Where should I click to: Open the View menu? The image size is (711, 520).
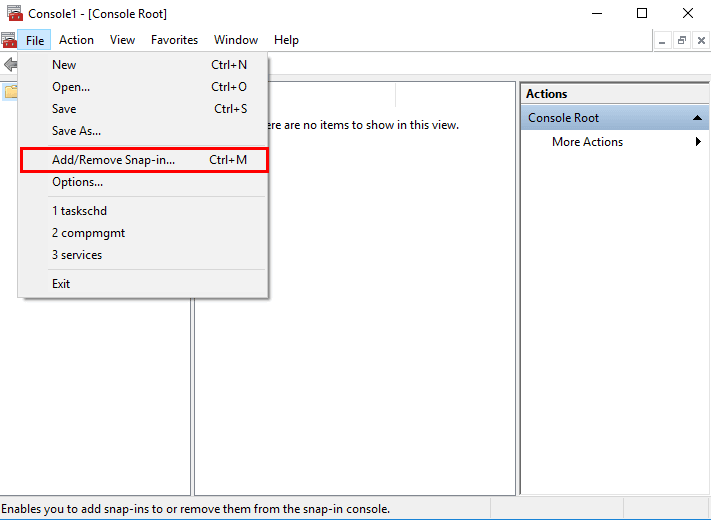pyautogui.click(x=122, y=40)
